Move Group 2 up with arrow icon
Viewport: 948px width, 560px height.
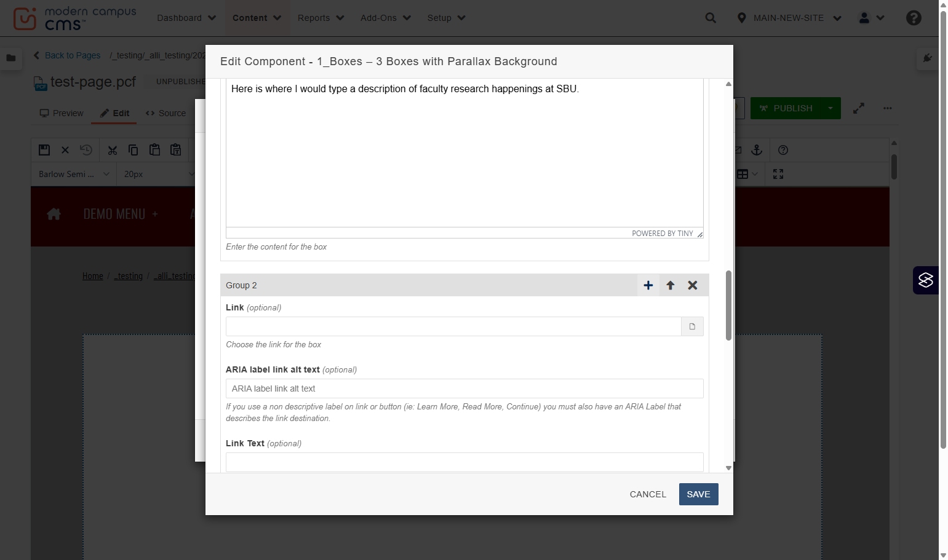point(671,285)
